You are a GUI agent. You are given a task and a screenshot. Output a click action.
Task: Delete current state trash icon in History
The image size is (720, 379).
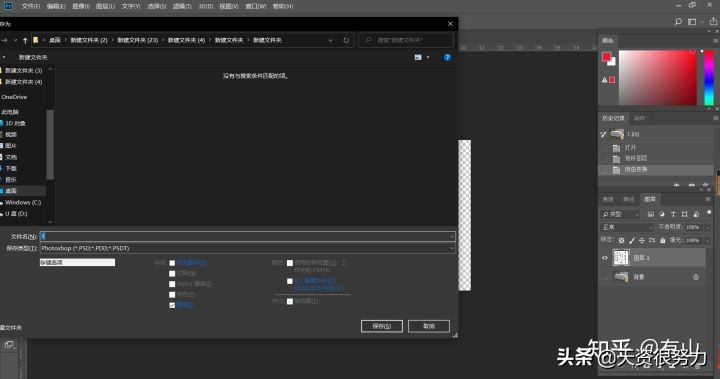(x=706, y=185)
